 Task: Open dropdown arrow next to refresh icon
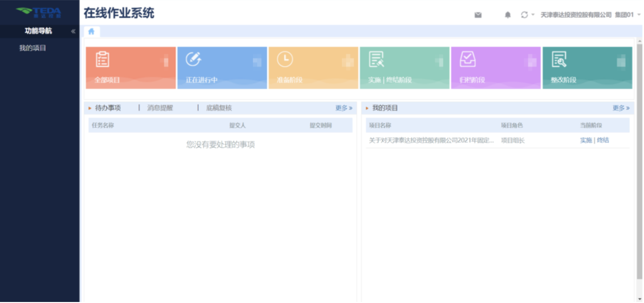(533, 15)
